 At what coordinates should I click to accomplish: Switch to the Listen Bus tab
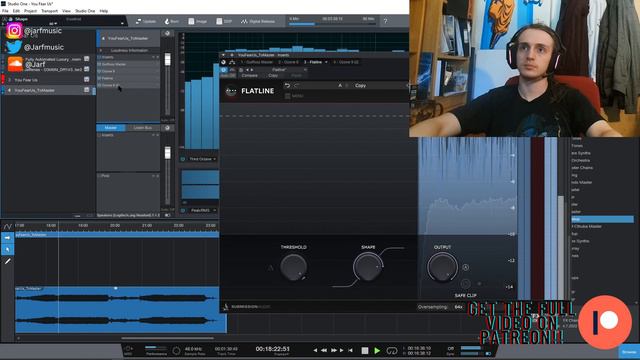[x=142, y=128]
